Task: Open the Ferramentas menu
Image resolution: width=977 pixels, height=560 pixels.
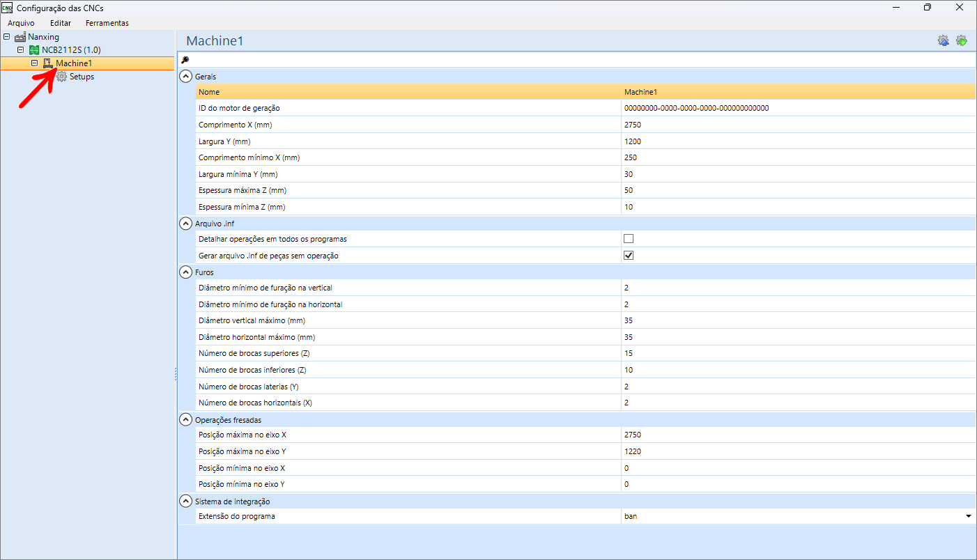Action: (107, 23)
